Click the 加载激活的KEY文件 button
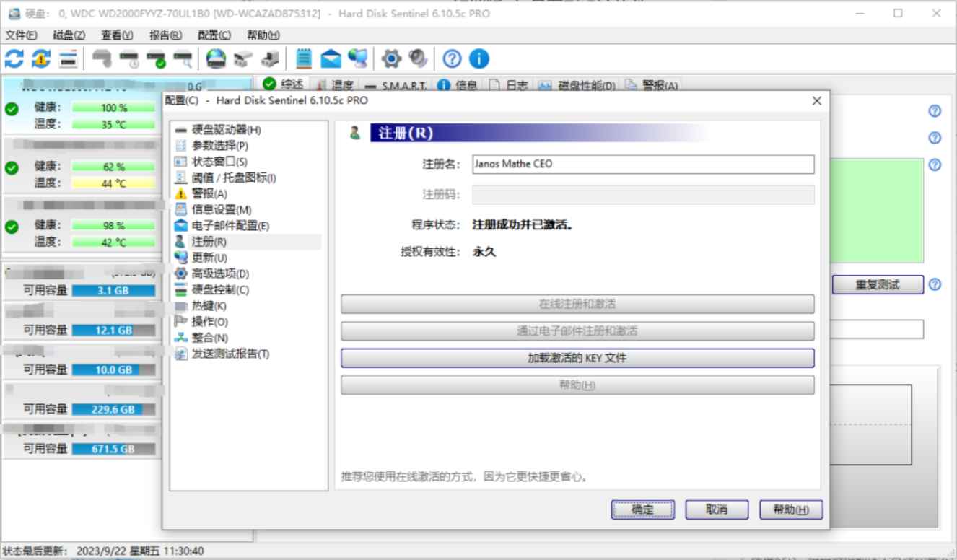Screen dimensions: 957x560 tap(577, 358)
